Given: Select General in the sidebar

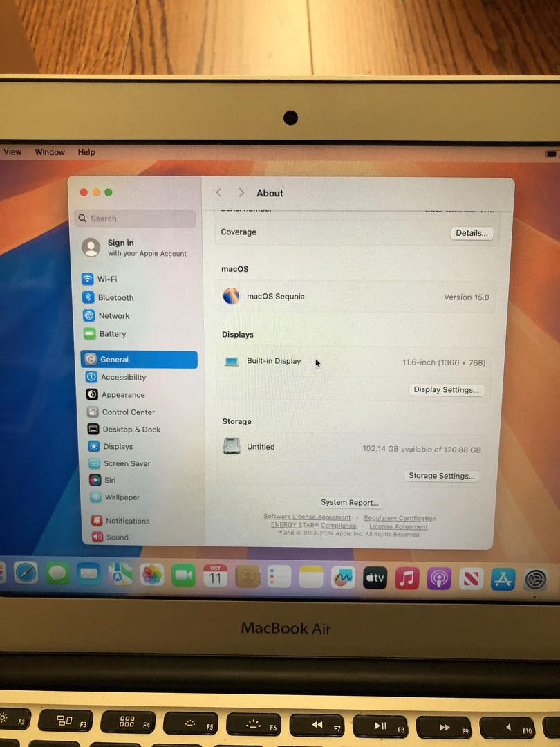Looking at the screenshot, I should (x=138, y=359).
